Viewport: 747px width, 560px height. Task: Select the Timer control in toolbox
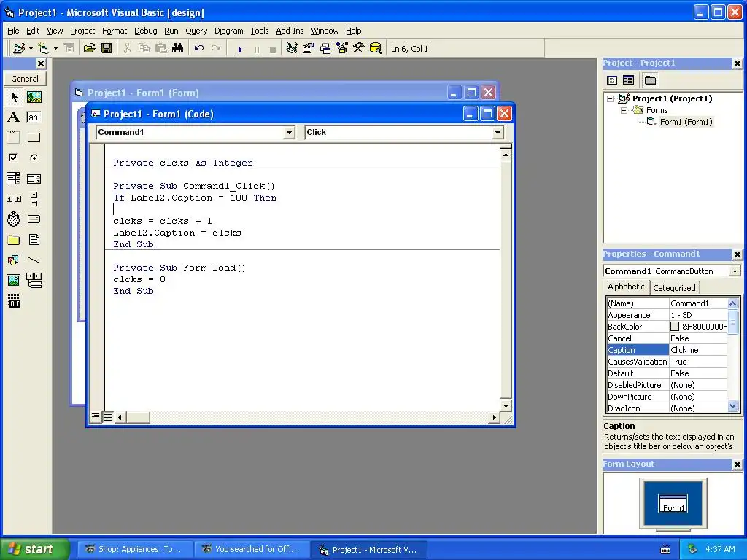pos(14,219)
